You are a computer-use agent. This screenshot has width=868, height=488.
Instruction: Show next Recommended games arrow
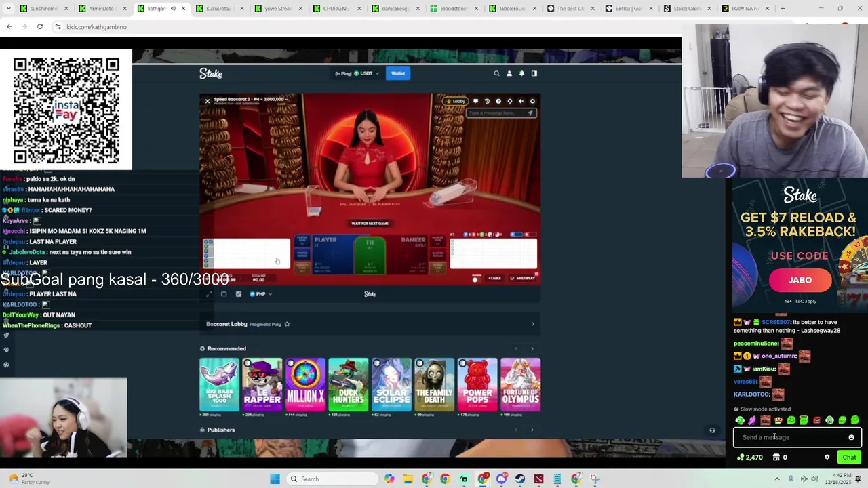(532, 349)
